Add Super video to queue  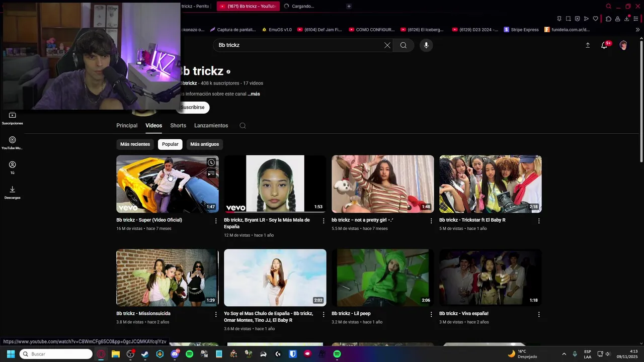211,173
